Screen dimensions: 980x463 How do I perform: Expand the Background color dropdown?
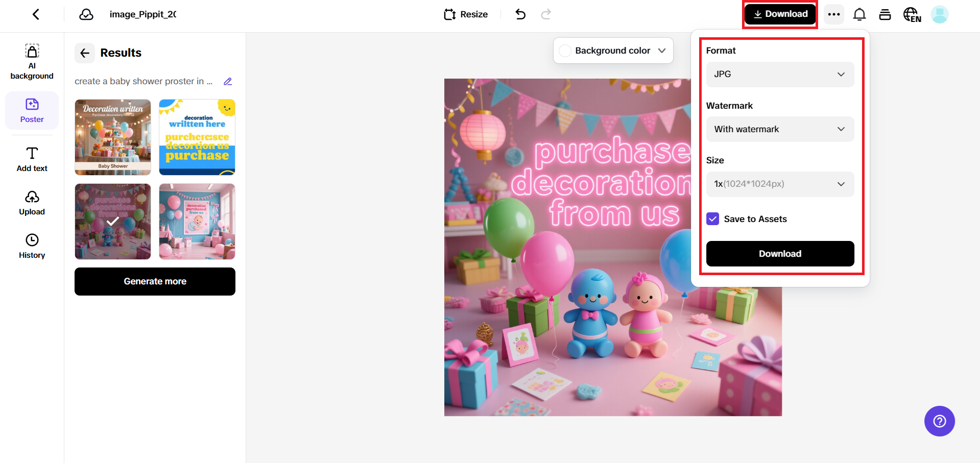pyautogui.click(x=613, y=51)
